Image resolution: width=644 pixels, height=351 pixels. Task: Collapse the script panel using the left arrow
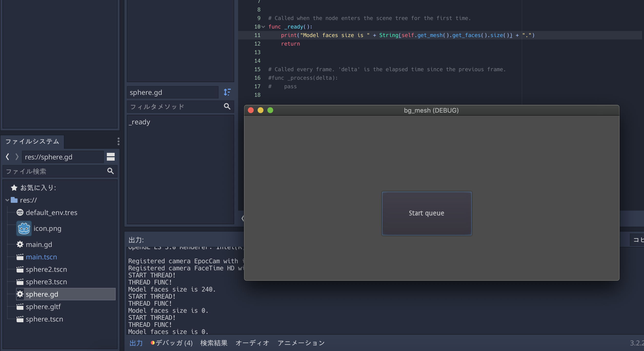pos(242,218)
